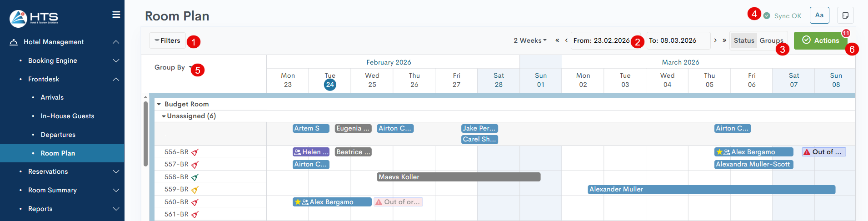
Task: Click cleaning status icon beside 558-BR
Action: click(195, 177)
